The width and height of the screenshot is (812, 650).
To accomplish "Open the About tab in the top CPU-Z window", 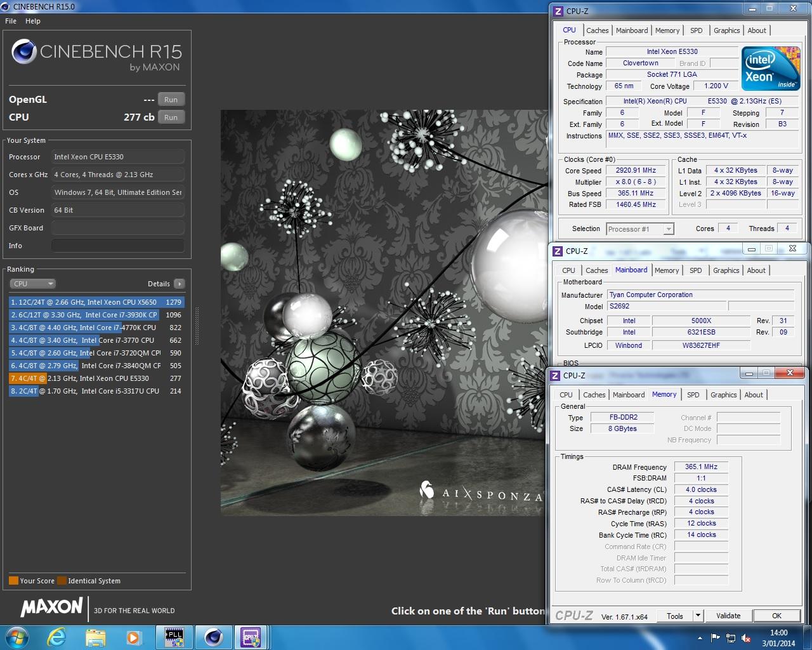I will pyautogui.click(x=757, y=30).
